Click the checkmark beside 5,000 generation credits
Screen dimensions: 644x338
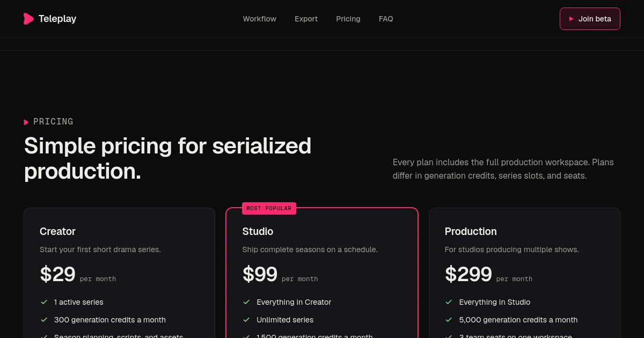(x=449, y=320)
